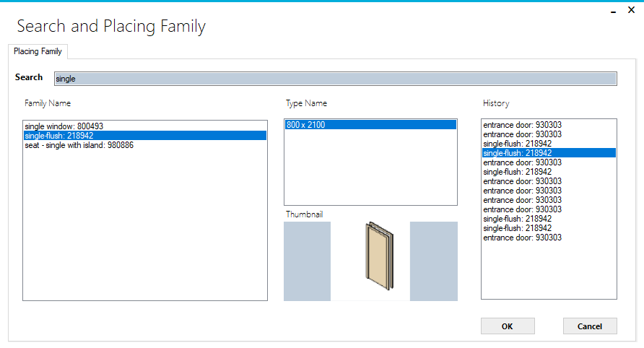Image resolution: width=644 pixels, height=348 pixels.
Task: Choose "seat - single with island: 980886"
Action: pyautogui.click(x=79, y=145)
